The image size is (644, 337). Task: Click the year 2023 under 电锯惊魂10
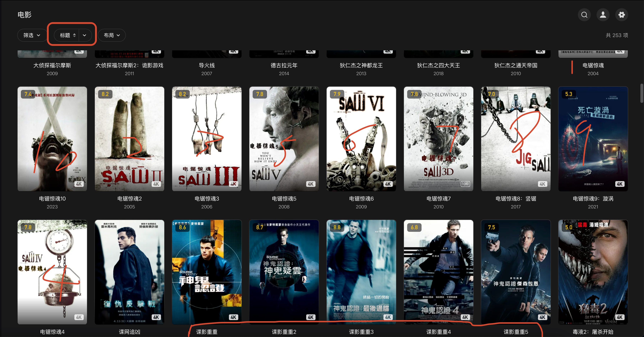coord(52,207)
